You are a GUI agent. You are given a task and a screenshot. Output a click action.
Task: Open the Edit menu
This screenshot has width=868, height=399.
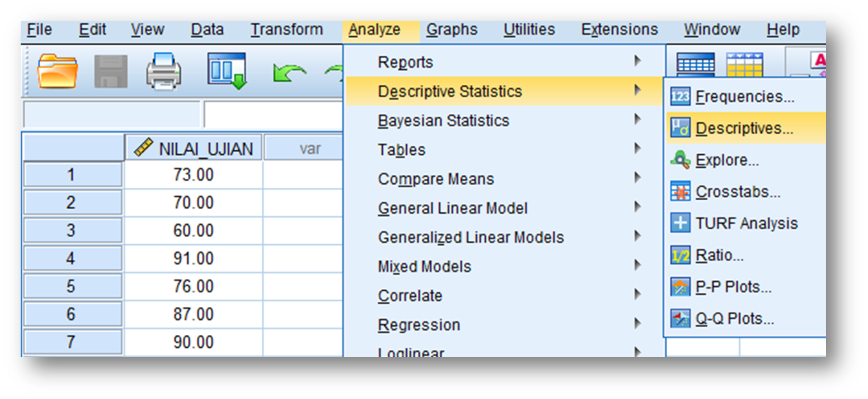click(x=93, y=30)
